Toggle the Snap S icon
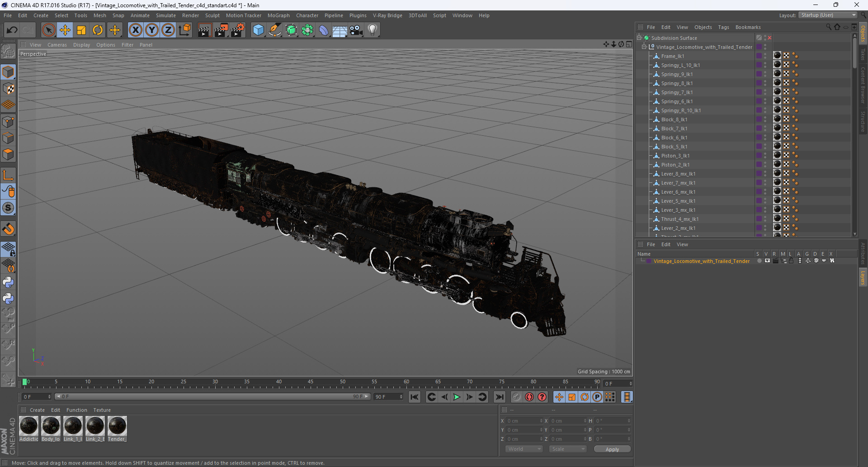868x467 pixels. tap(8, 208)
